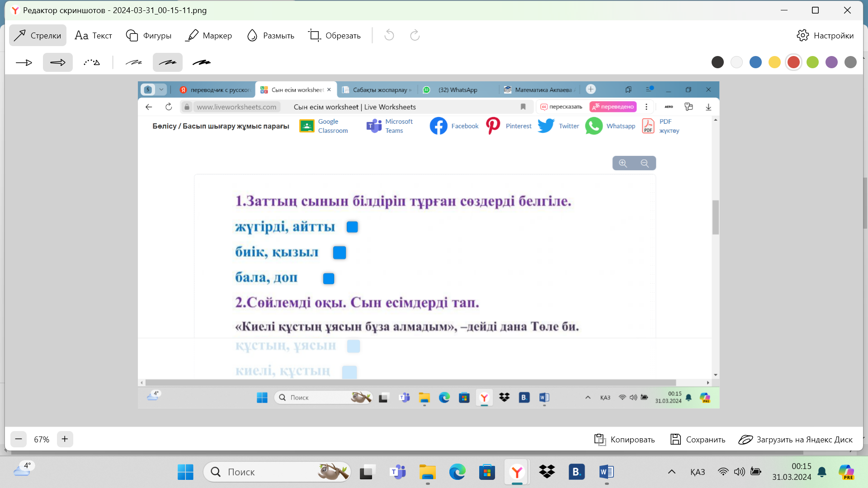Decrease zoom with the minus button

(x=19, y=439)
